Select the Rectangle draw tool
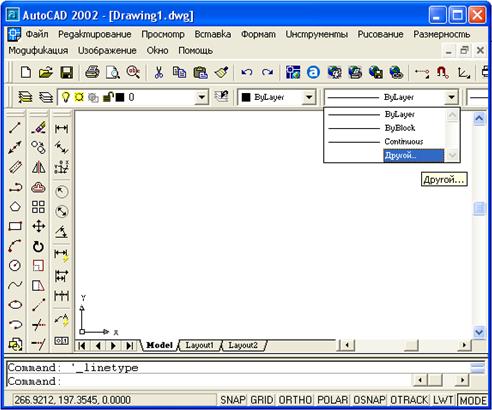Viewport: 492px width, 410px height. coord(15,226)
